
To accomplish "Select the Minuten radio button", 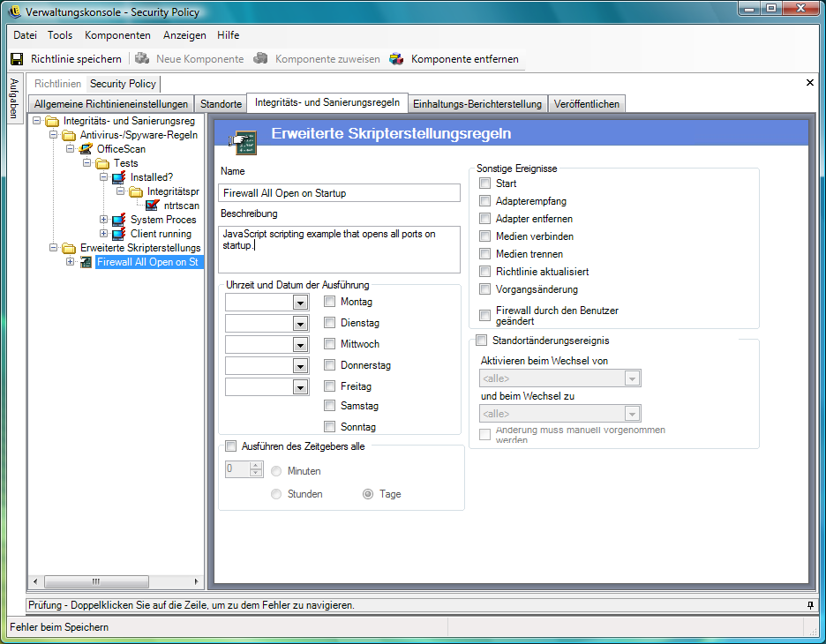I will (276, 471).
